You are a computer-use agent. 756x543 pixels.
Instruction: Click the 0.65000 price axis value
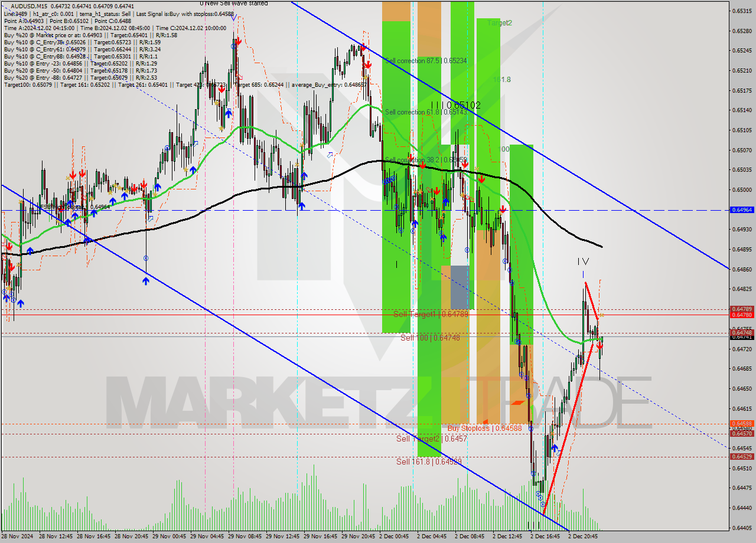pyautogui.click(x=742, y=189)
